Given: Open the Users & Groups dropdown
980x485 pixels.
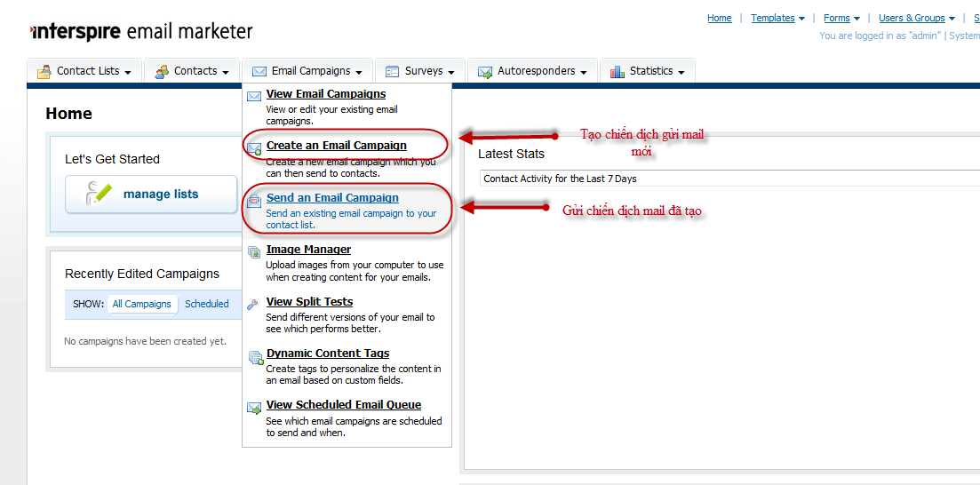Looking at the screenshot, I should 916,18.
